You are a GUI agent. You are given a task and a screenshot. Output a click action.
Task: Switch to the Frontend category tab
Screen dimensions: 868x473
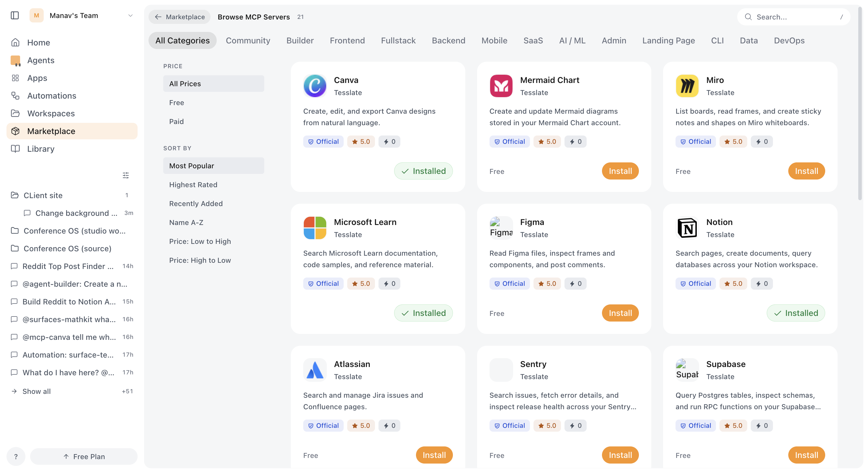click(347, 40)
